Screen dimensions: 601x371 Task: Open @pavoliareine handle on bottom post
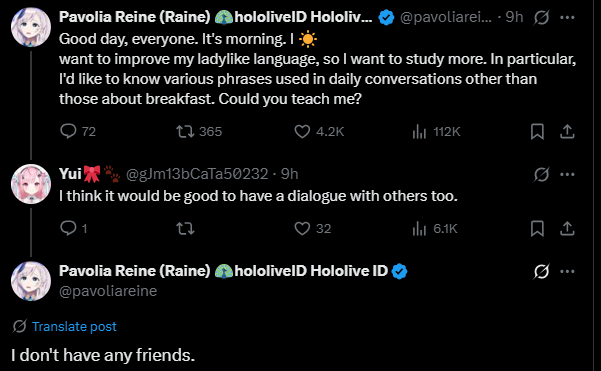[108, 291]
